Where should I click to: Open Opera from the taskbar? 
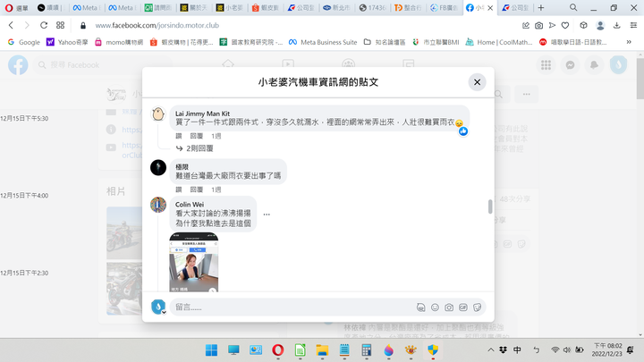[x=278, y=350]
